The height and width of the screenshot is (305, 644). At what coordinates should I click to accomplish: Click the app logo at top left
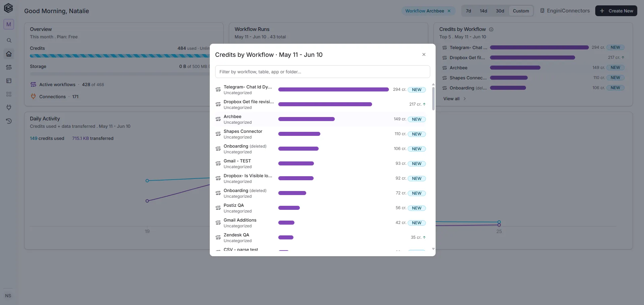coord(9,8)
